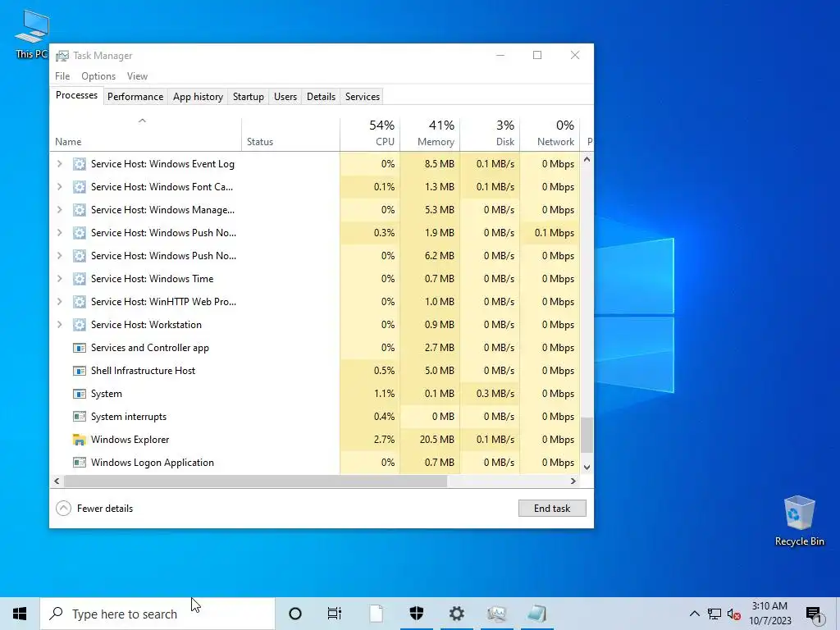Open the notification Action Center

[x=815, y=614]
